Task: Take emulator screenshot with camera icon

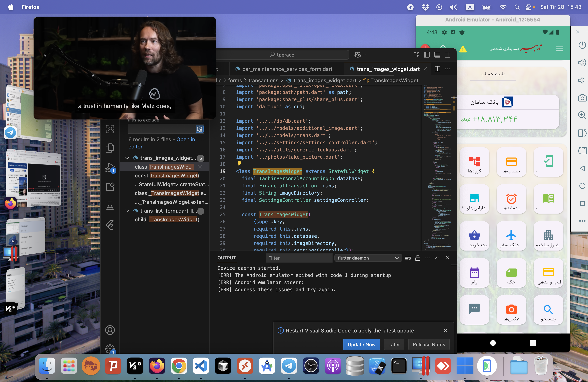Action: (x=582, y=98)
